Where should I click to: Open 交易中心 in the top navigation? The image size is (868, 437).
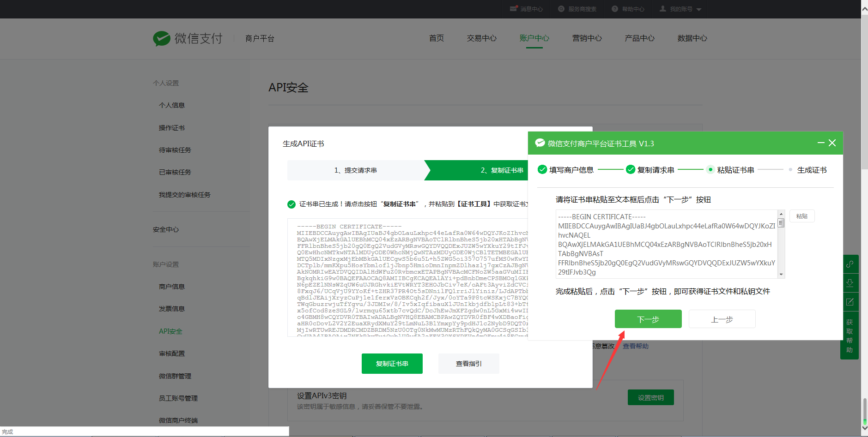click(x=482, y=38)
